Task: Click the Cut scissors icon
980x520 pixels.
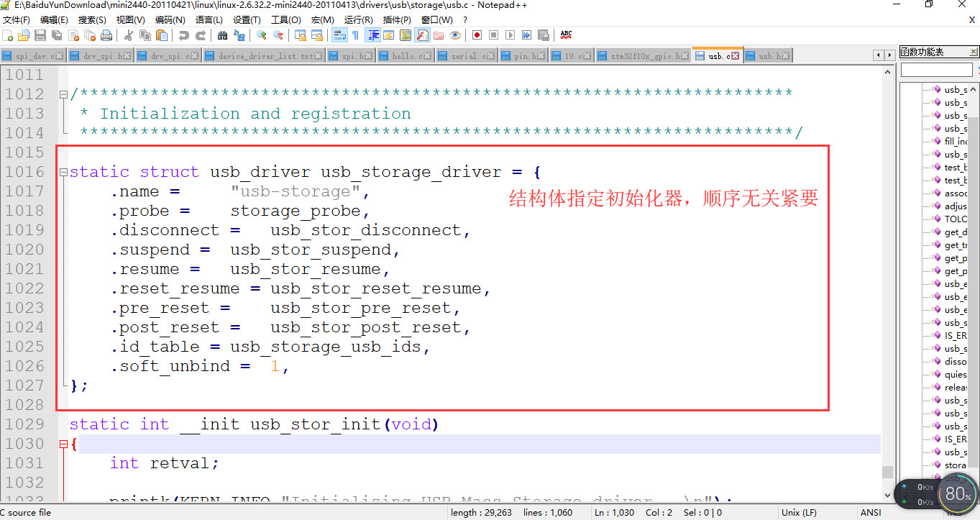Action: (128, 35)
